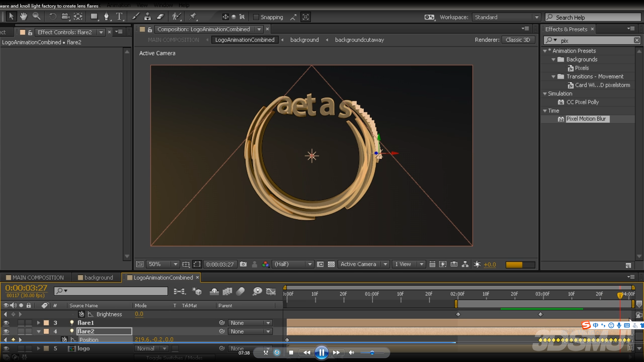Select the Eraser tool
Image resolution: width=644 pixels, height=362 pixels.
point(160,16)
